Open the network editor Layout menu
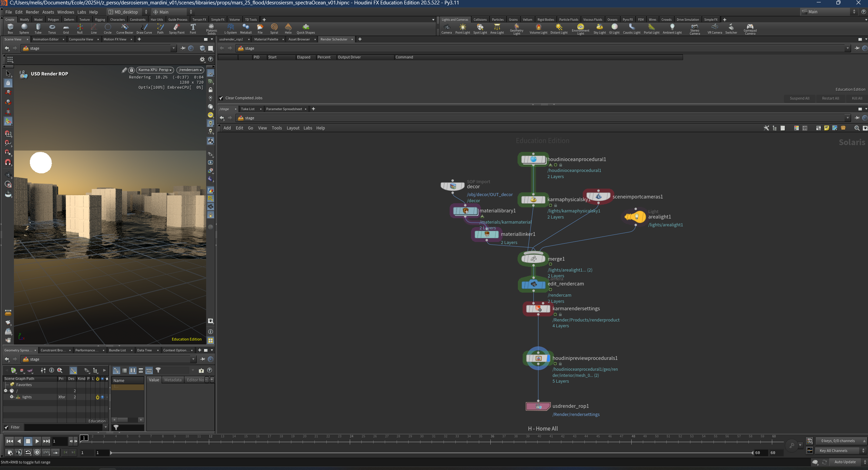 [x=293, y=128]
